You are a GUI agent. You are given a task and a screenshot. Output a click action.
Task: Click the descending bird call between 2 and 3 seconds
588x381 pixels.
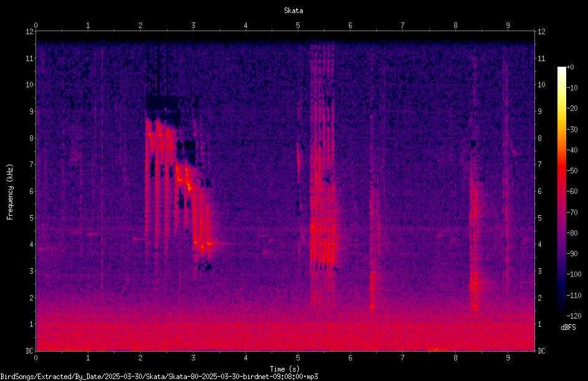(178, 188)
